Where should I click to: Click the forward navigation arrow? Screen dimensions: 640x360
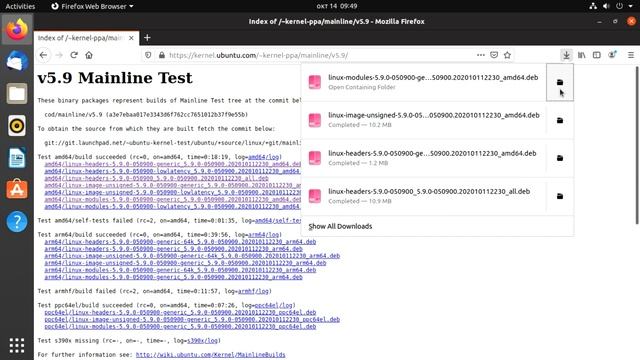(x=59, y=55)
